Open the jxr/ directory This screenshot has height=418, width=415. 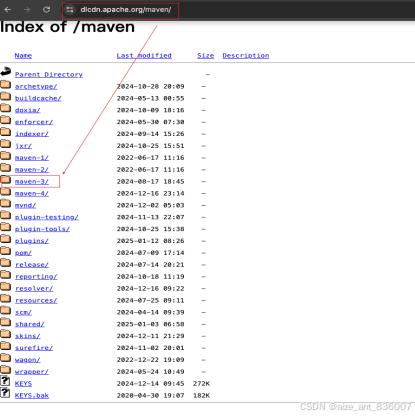pyautogui.click(x=23, y=146)
